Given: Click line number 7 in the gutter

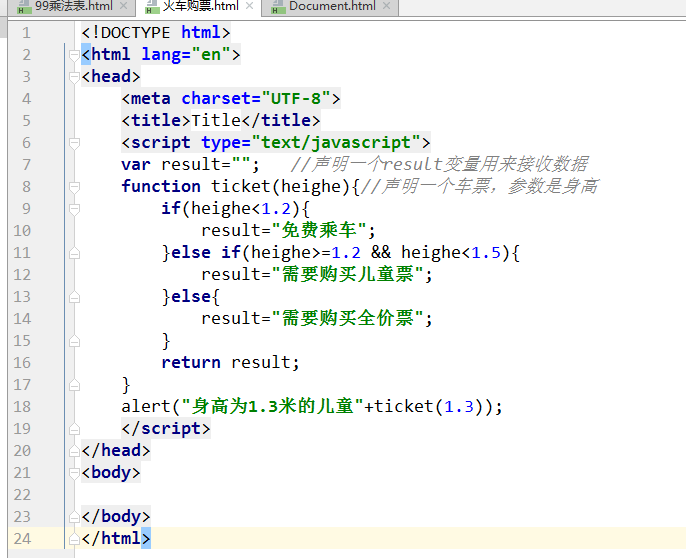Looking at the screenshot, I should pos(26,165).
